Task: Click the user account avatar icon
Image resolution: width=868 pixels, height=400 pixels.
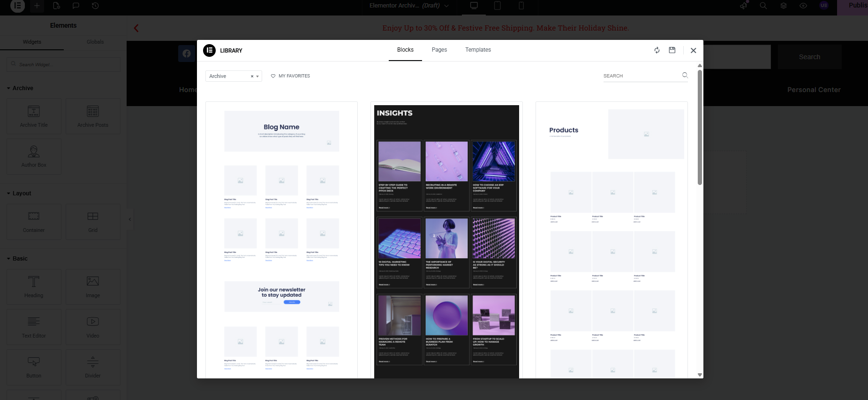Action: 824,6
